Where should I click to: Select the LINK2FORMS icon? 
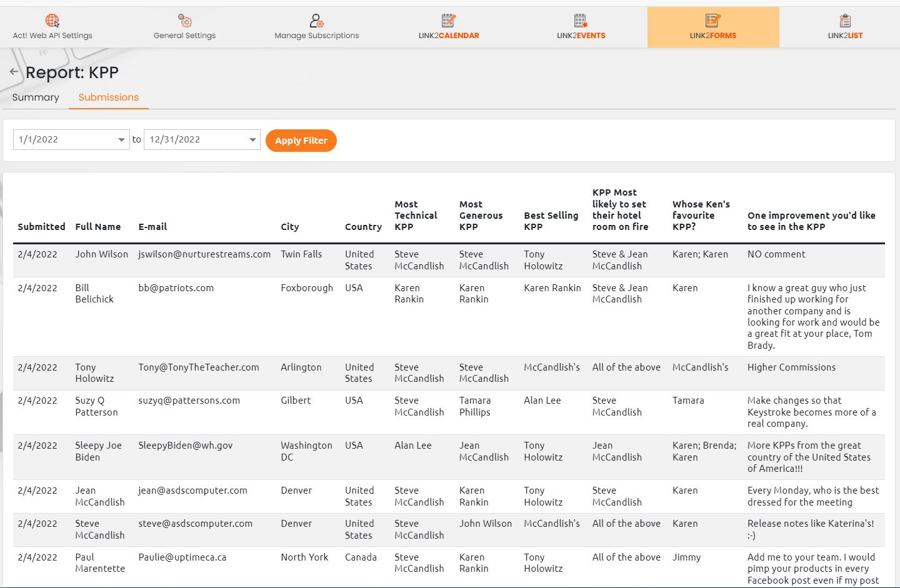click(x=712, y=21)
